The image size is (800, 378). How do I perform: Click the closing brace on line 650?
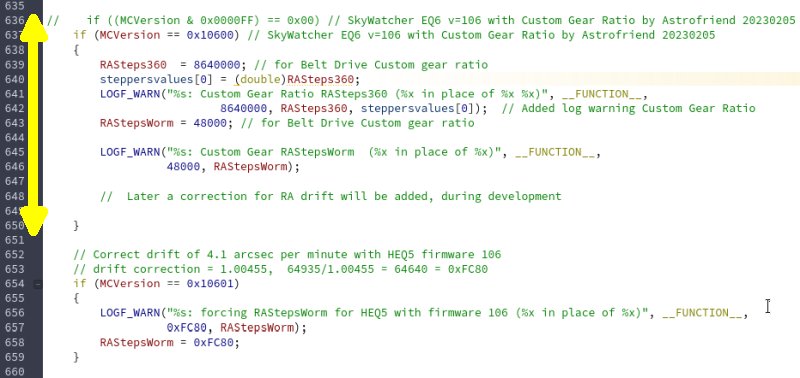coord(77,225)
